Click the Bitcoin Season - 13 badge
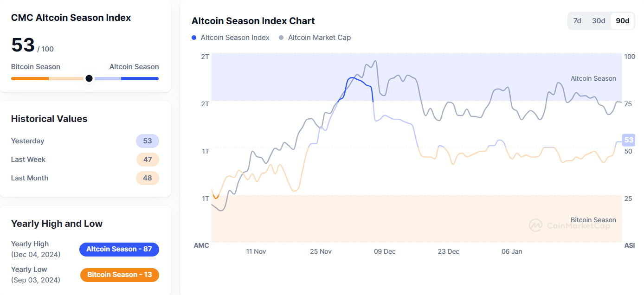Viewport: 644px width, 295px height. (119, 275)
